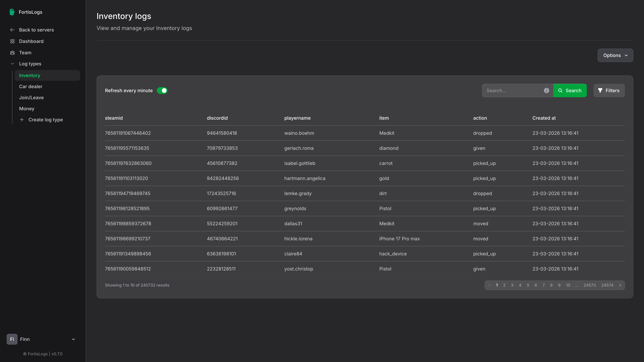Expand the Finn user menu chevron
644x362 pixels.
pos(73,339)
